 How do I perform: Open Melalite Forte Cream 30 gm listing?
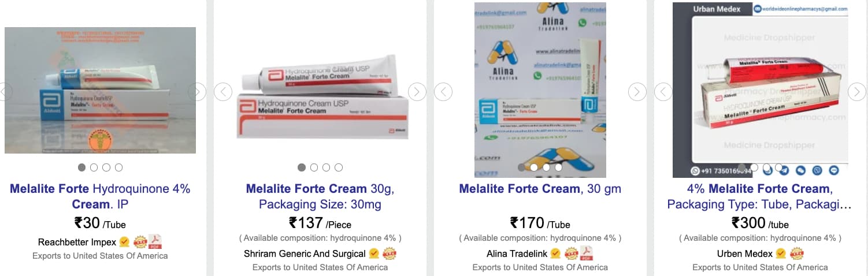(540, 189)
